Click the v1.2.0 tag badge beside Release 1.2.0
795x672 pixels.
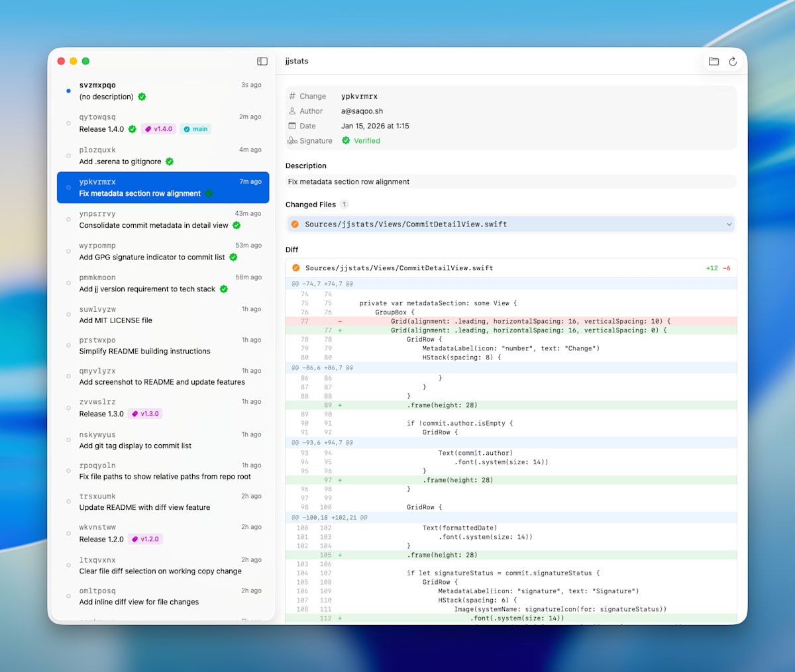tap(145, 539)
